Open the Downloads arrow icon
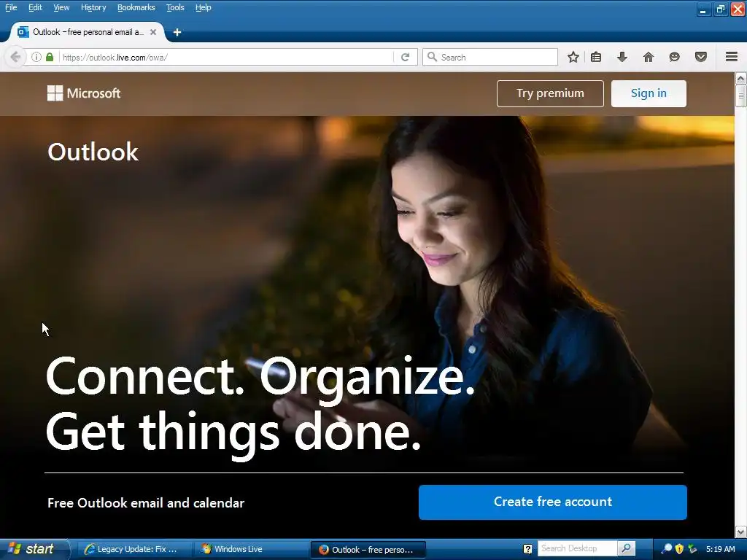This screenshot has width=747, height=560. click(x=622, y=57)
